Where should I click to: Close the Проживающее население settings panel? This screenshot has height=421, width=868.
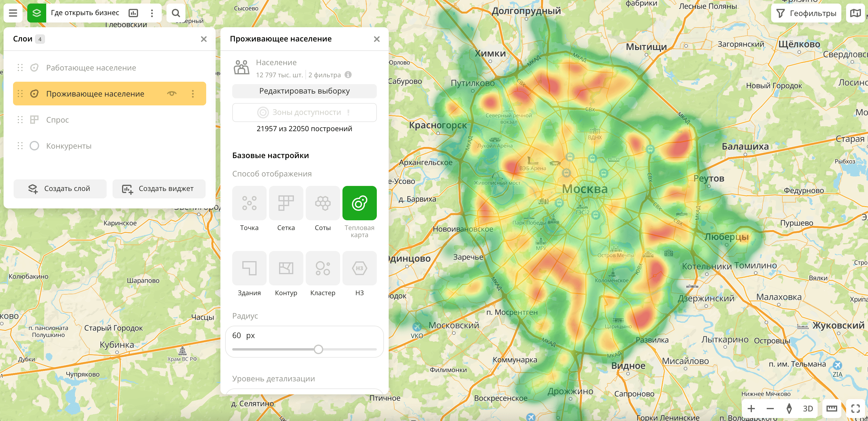pyautogui.click(x=377, y=39)
